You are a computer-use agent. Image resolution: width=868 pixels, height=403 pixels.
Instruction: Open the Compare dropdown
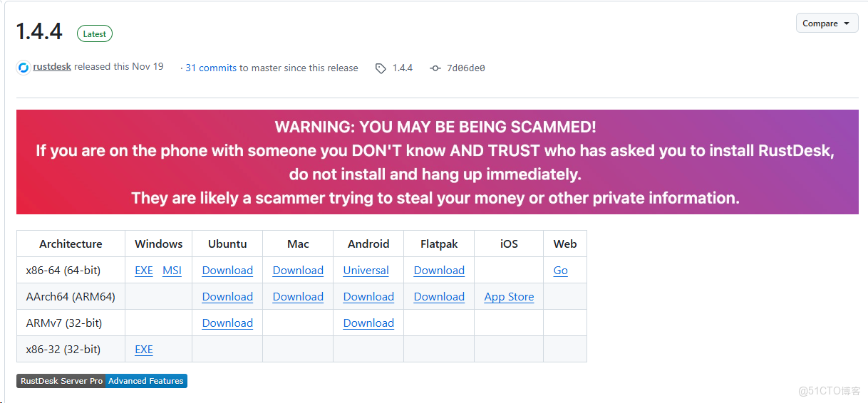click(827, 23)
